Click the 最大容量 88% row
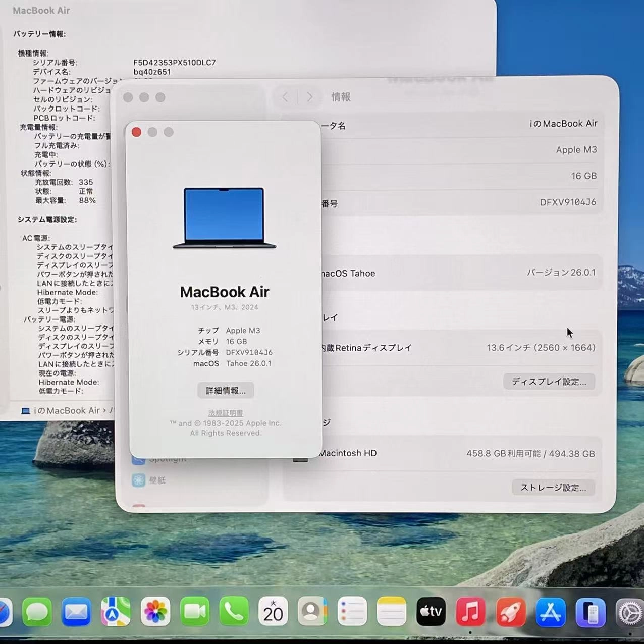This screenshot has height=644, width=644. (65, 201)
